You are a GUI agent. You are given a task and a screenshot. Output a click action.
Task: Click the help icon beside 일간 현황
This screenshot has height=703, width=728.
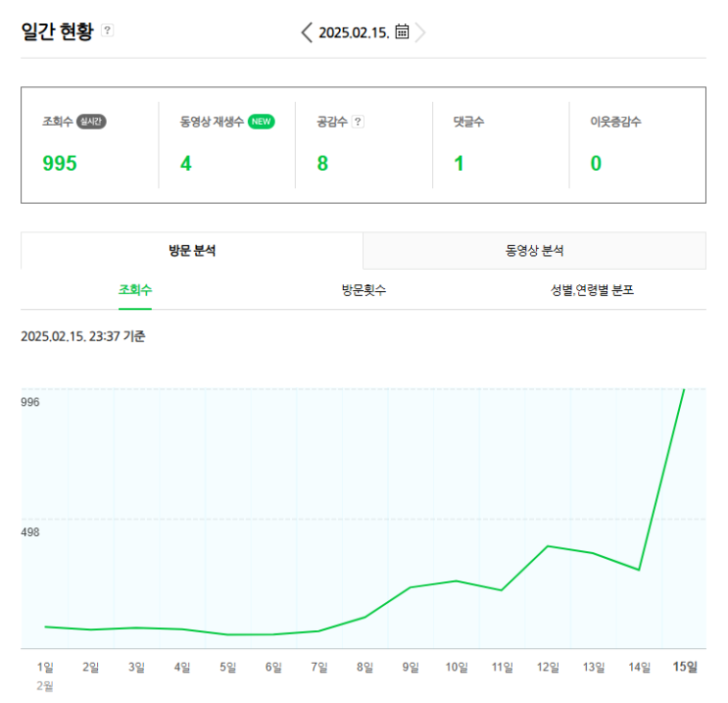click(108, 30)
